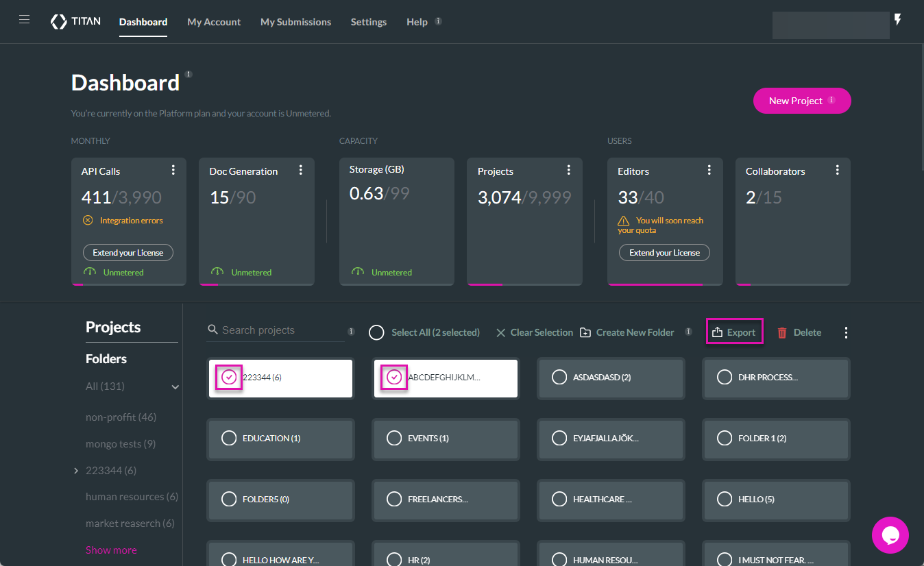Click the info icon beside Dashboard title
Viewport: 924px width, 566px height.
pyautogui.click(x=189, y=74)
